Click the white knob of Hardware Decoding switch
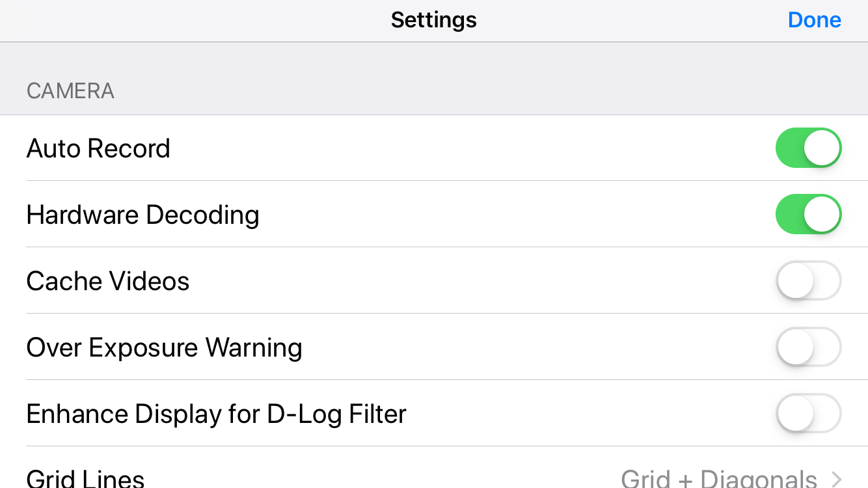 (822, 214)
